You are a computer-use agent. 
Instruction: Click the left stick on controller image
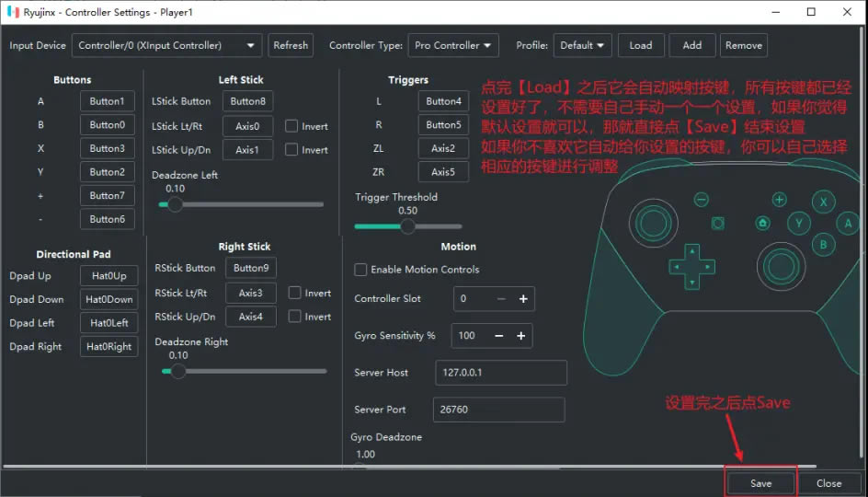pos(653,224)
